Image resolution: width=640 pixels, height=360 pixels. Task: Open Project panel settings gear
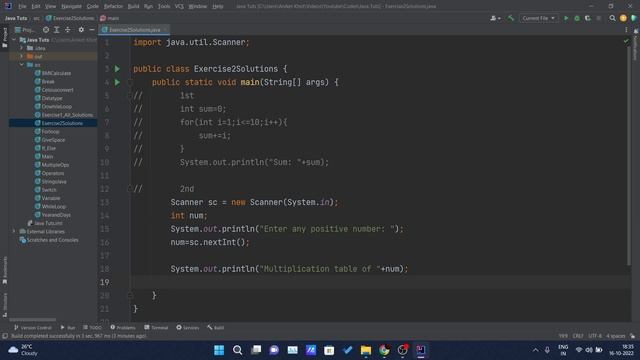pos(81,30)
